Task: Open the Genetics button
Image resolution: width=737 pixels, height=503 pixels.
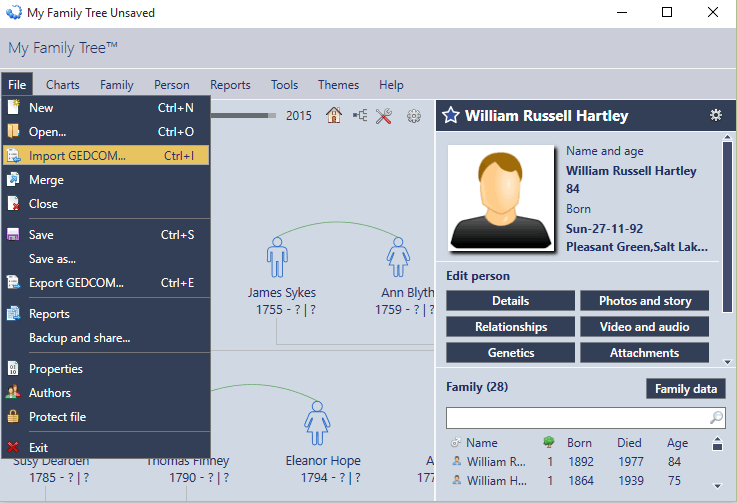Action: (510, 352)
